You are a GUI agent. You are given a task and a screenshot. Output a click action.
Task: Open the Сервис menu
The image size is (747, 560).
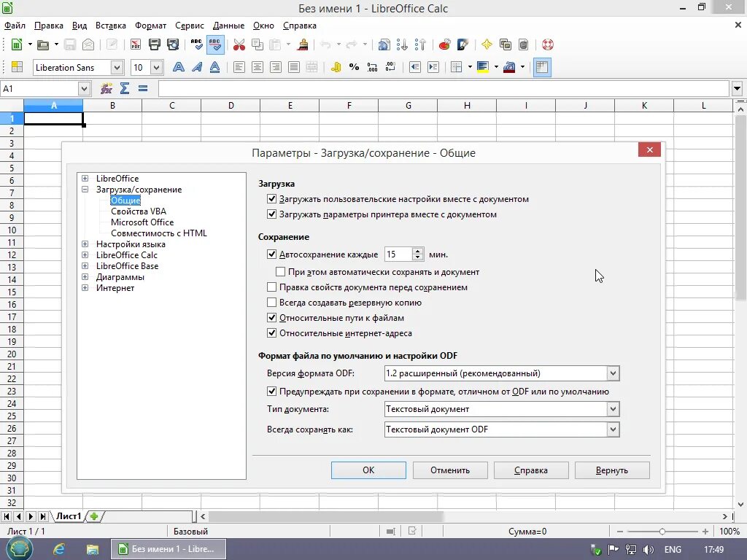coord(190,26)
